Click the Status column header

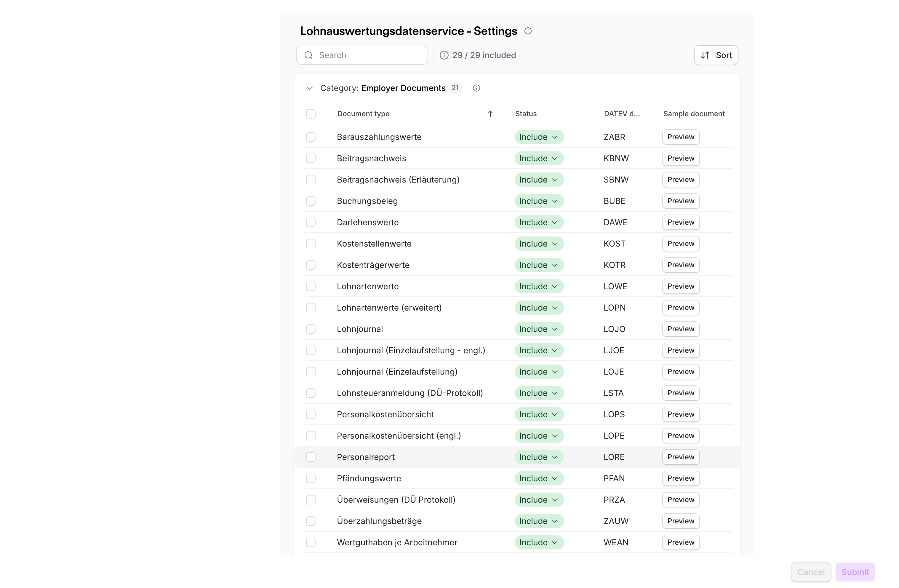point(526,114)
